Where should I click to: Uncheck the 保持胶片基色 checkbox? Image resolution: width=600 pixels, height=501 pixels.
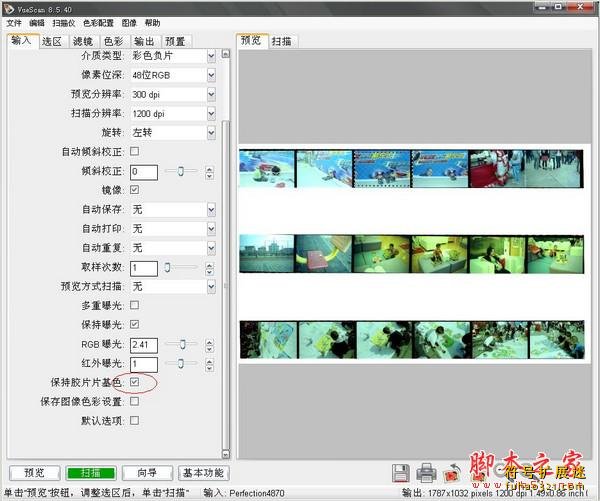[x=135, y=382]
